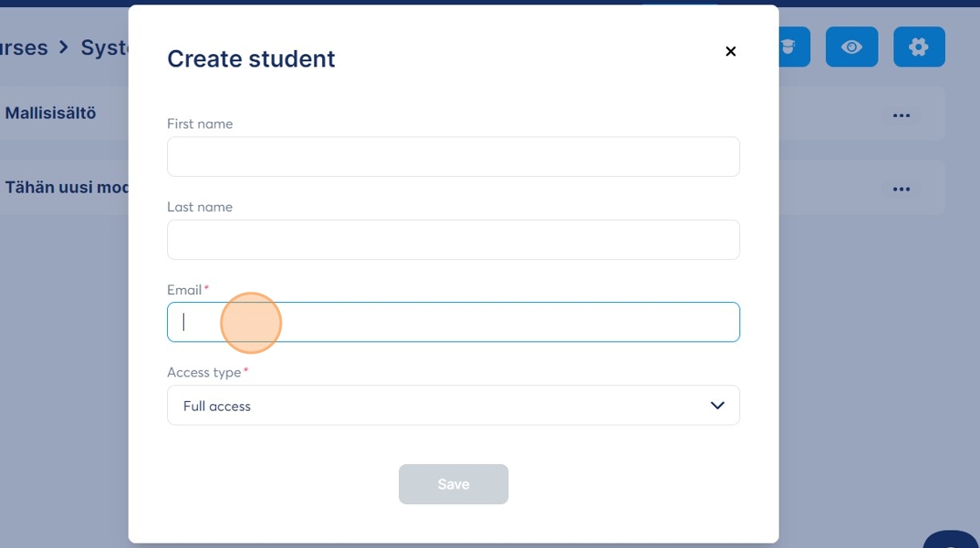Expand the Access type dropdown
The image size is (980, 548).
(453, 405)
